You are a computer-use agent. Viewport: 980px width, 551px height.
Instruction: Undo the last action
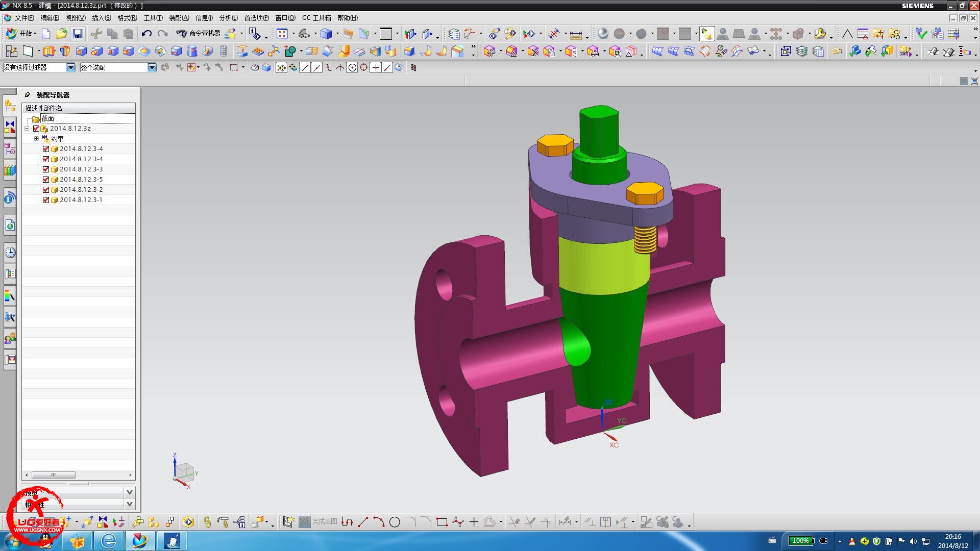point(146,34)
